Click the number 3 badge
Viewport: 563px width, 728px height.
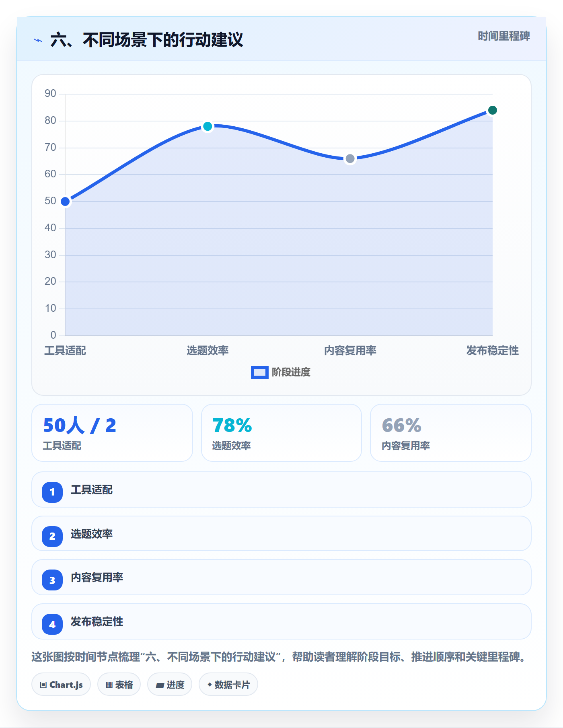click(52, 580)
